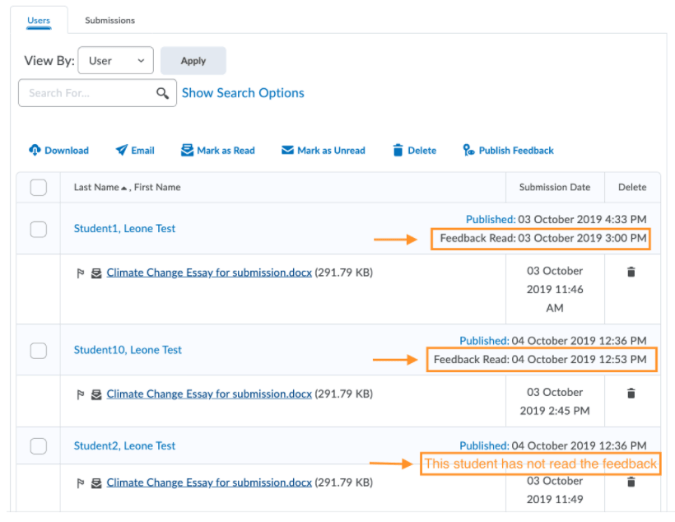This screenshot has width=675, height=522.
Task: Click the Mark as Unread envelope icon
Action: tap(287, 151)
